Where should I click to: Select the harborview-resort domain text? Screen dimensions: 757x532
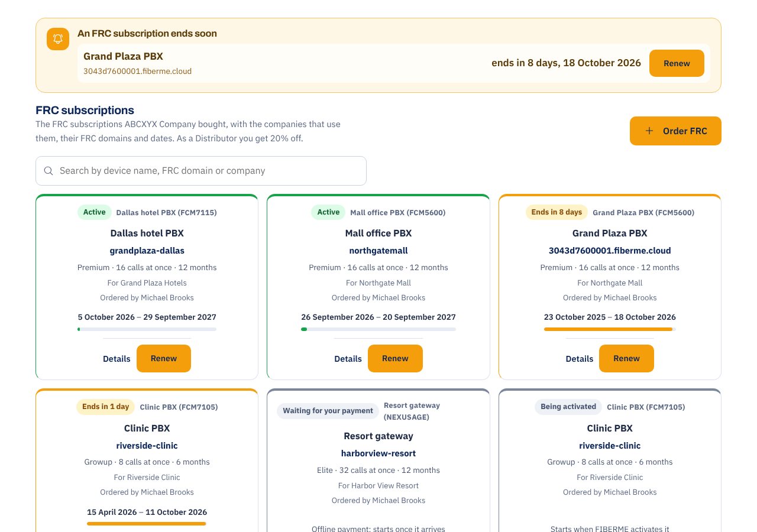point(378,453)
